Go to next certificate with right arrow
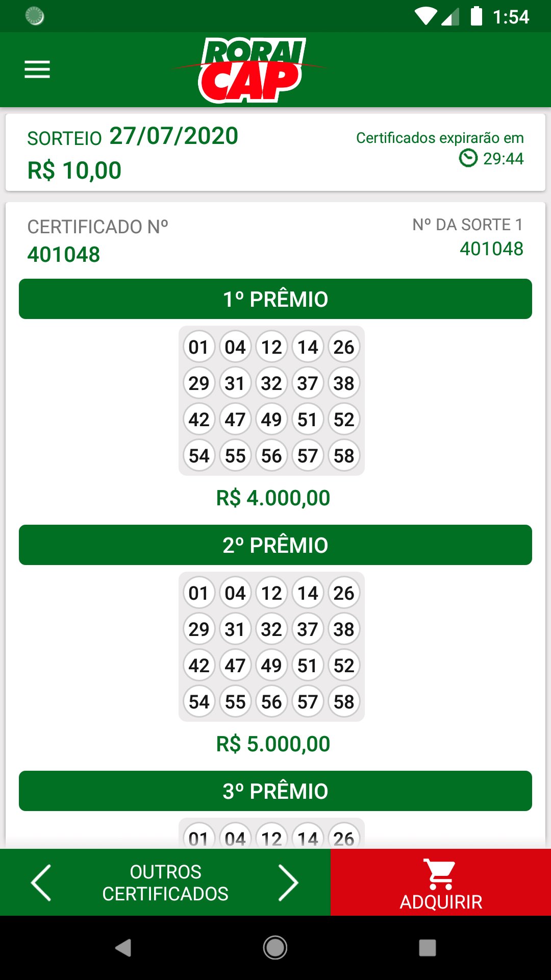This screenshot has width=551, height=980. (x=288, y=883)
